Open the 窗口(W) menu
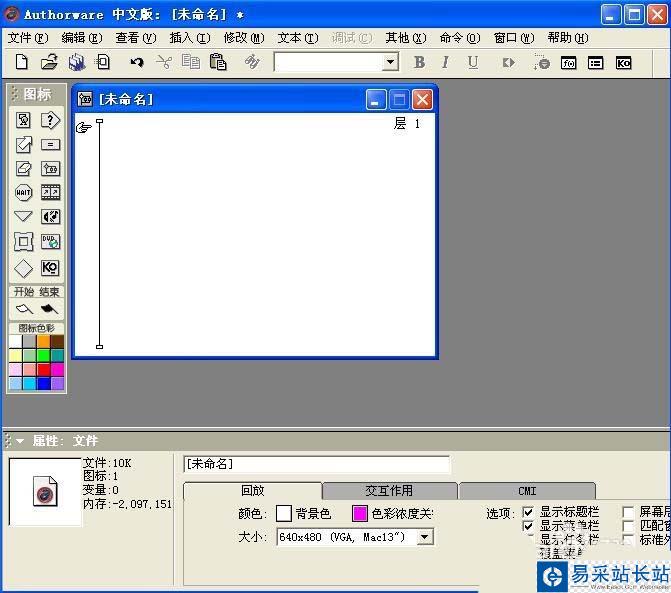Image resolution: width=671 pixels, height=593 pixels. click(x=514, y=38)
